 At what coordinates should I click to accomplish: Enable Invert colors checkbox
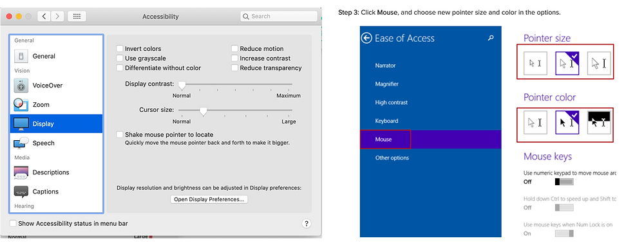click(x=120, y=48)
